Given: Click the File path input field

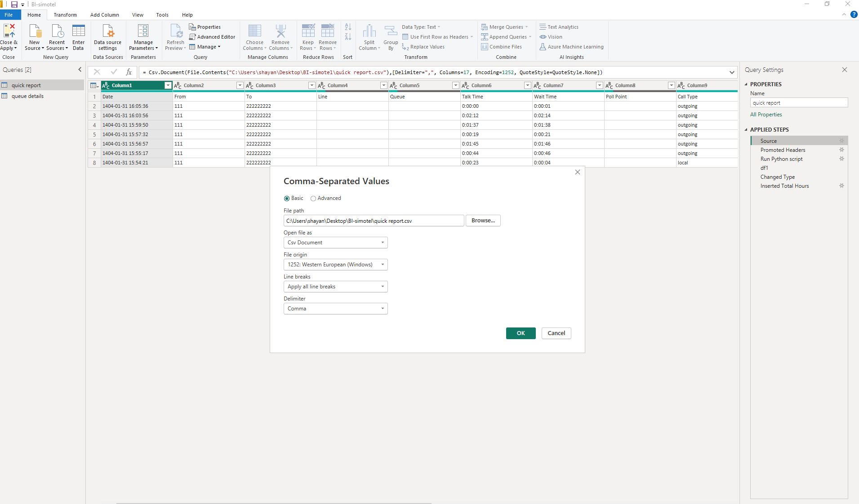Looking at the screenshot, I should [x=374, y=221].
